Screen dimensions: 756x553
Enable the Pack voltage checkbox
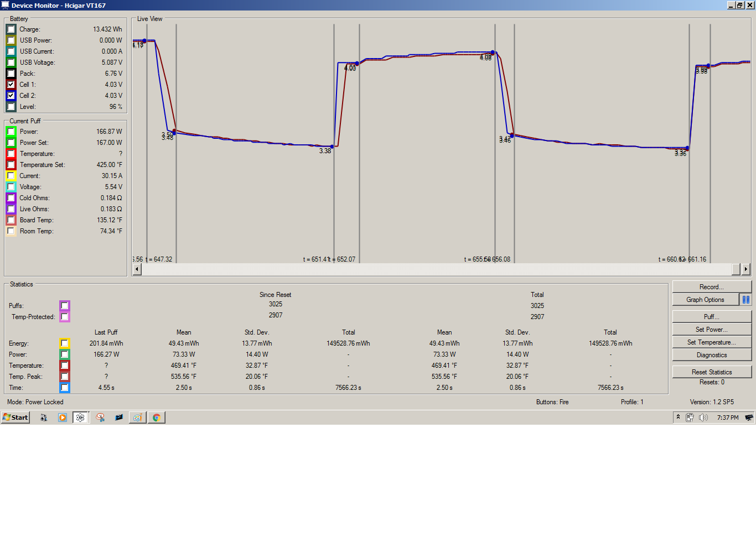tap(11, 74)
